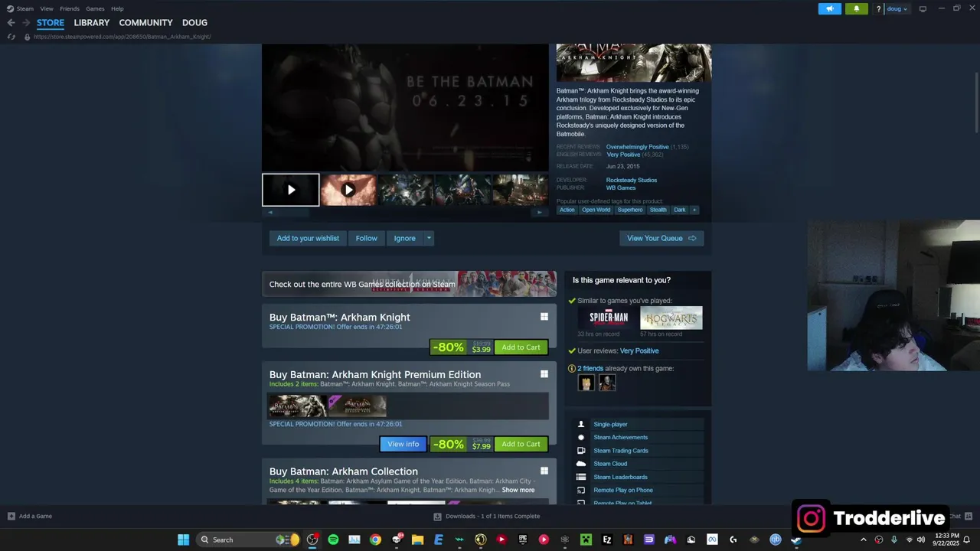The height and width of the screenshot is (551, 980).
Task: Open the first friend avatar
Action: click(586, 383)
